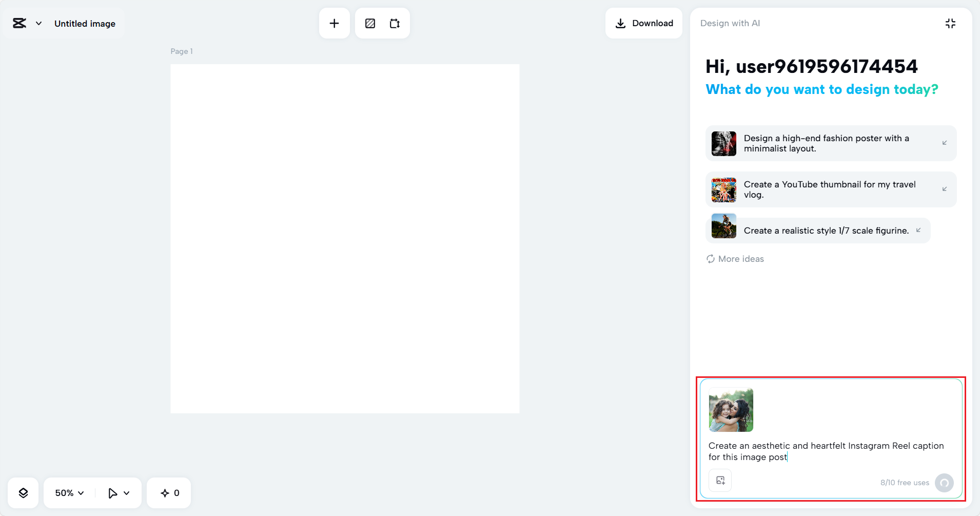Check AI credits via the sparkle icon
This screenshot has width=980, height=516.
pyautogui.click(x=168, y=492)
